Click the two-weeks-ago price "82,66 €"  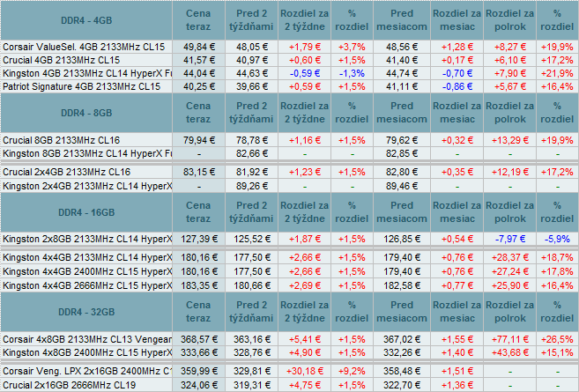(252, 153)
